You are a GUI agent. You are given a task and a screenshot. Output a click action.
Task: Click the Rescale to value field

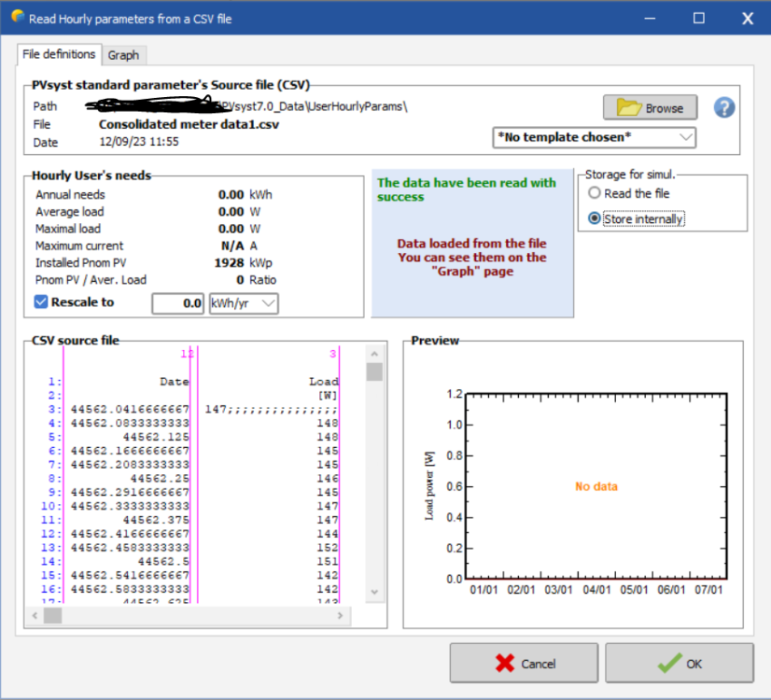click(x=178, y=303)
